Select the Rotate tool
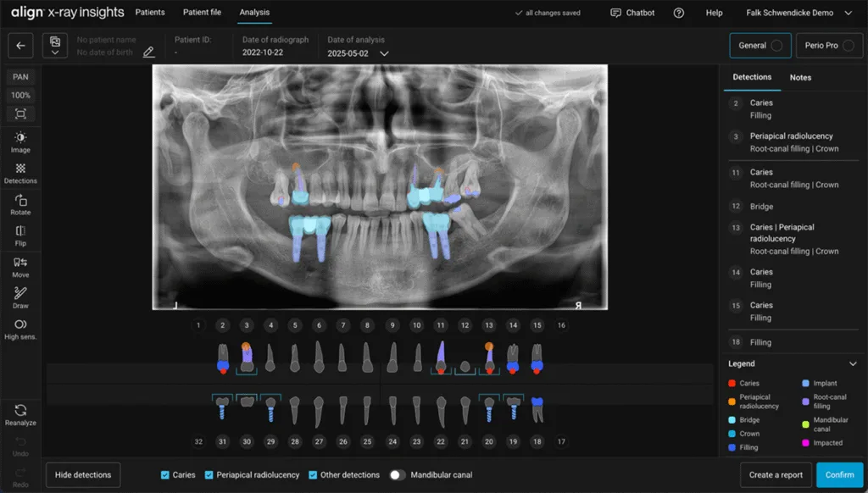The image size is (868, 493). pyautogui.click(x=19, y=205)
